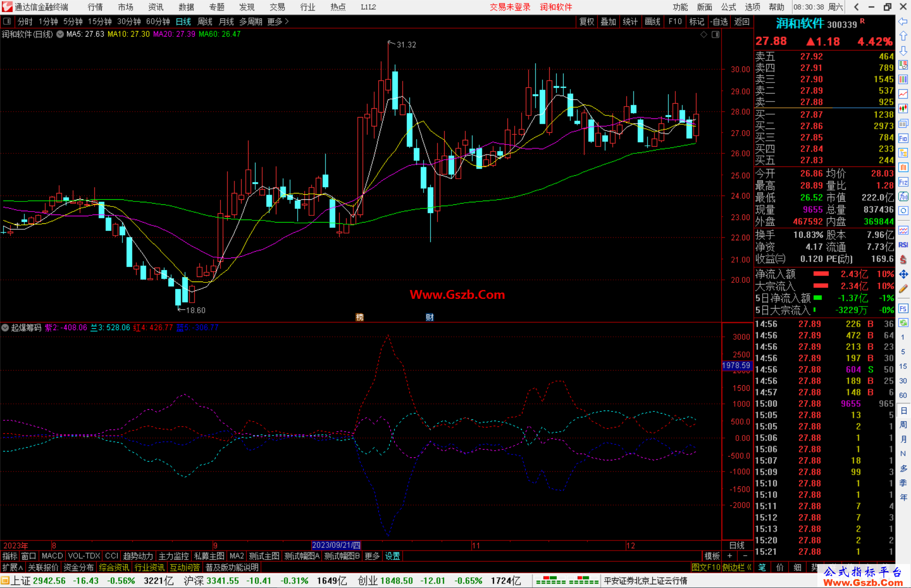Open the f(x) formula manager icon
The width and height of the screenshot is (911, 588).
tap(903, 196)
